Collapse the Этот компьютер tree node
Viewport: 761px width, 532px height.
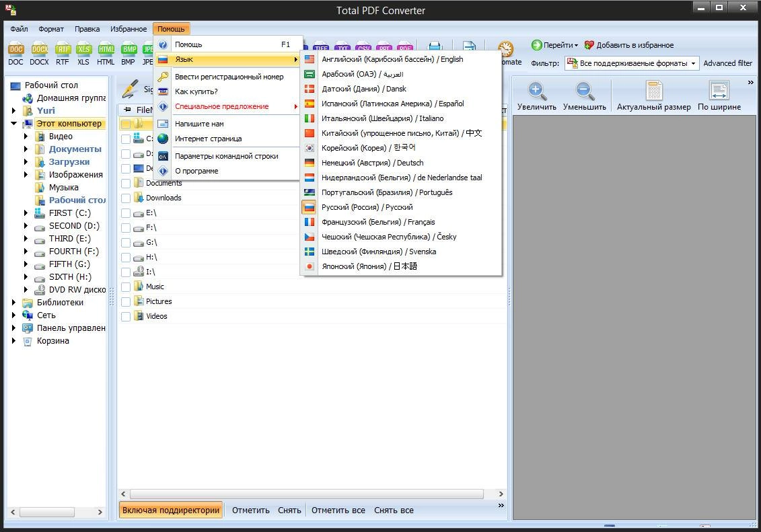[13, 124]
